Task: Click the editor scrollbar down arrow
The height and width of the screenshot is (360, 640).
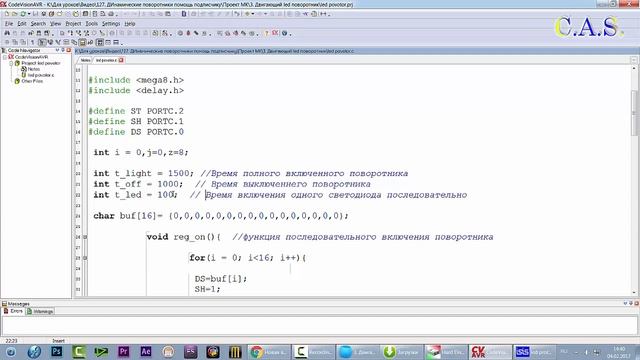Action: point(634,293)
